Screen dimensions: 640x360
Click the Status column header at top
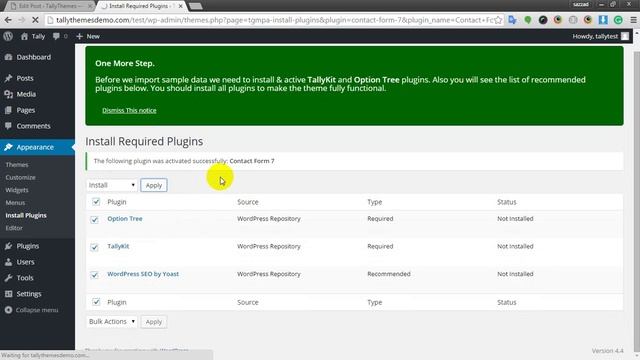tap(507, 202)
